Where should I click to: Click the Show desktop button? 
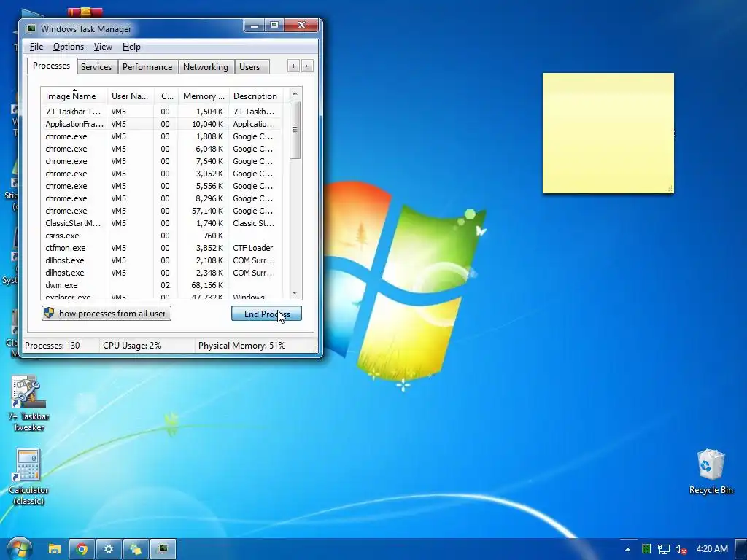741,549
